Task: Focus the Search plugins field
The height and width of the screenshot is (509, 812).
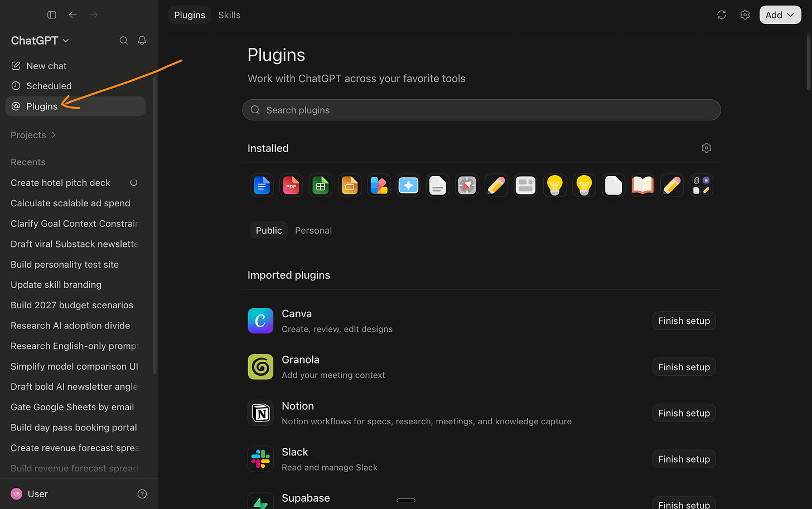Action: pyautogui.click(x=481, y=110)
